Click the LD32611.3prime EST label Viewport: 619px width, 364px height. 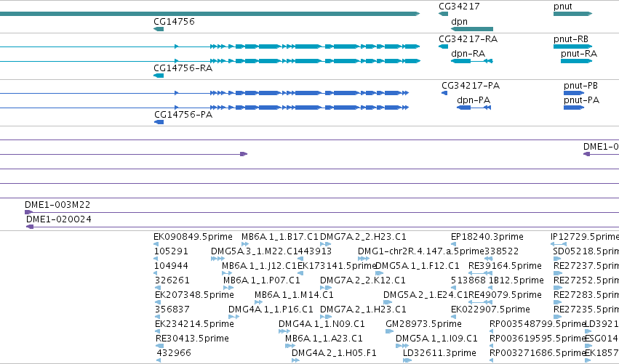point(439,353)
